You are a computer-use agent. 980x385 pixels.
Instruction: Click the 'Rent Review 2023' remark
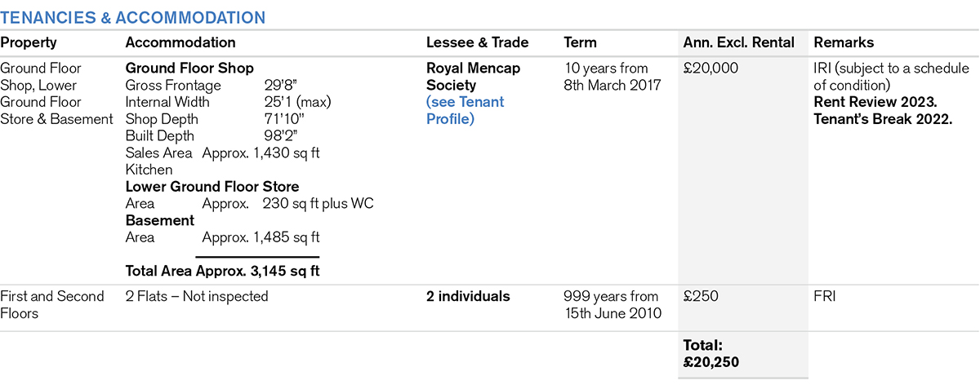pyautogui.click(x=874, y=102)
